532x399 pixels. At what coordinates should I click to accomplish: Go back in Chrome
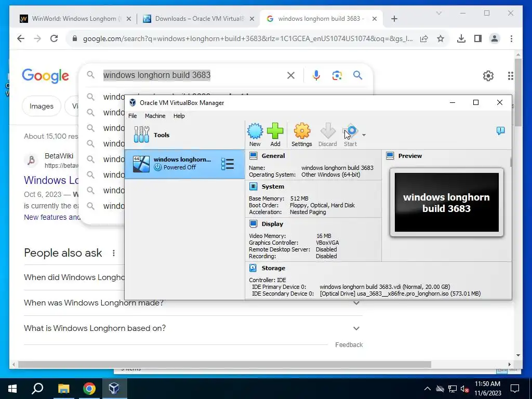(x=21, y=38)
